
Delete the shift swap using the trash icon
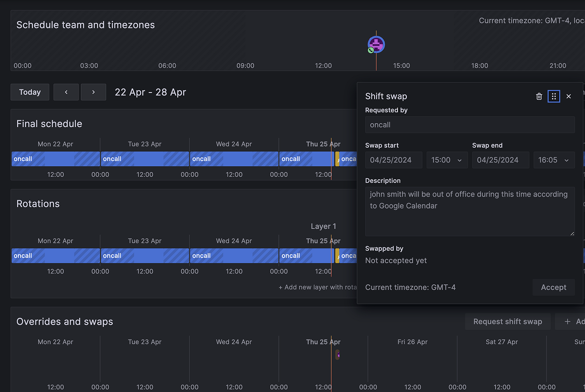pos(539,96)
